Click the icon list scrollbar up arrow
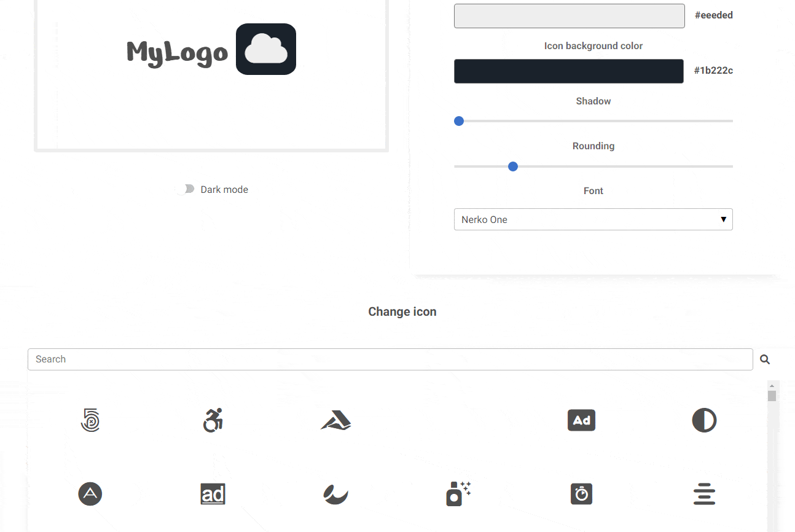Viewport: 795px width, 532px height. click(x=772, y=386)
